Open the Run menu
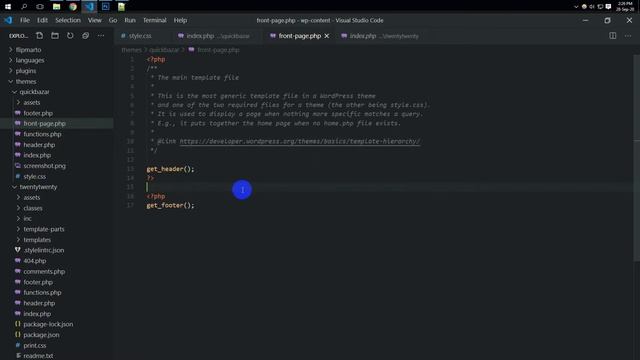 pyautogui.click(x=130, y=20)
